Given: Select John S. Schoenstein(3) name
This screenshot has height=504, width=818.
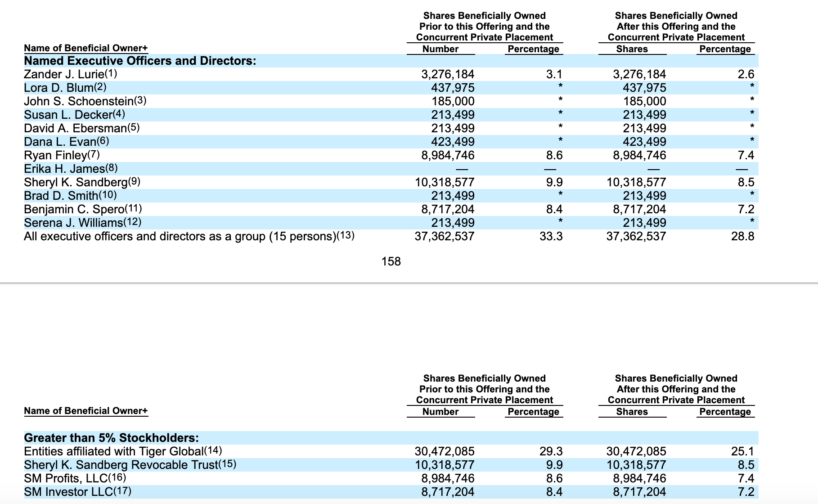Looking at the screenshot, I should pyautogui.click(x=85, y=101).
